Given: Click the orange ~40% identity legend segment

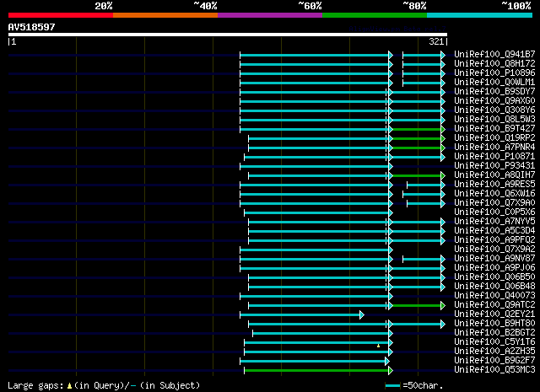Looking at the screenshot, I should pos(165,15).
